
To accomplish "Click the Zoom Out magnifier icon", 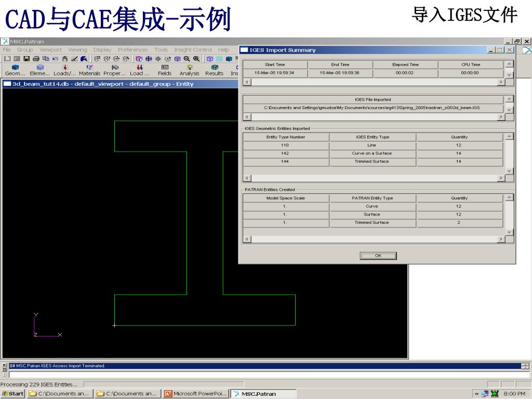I will (187, 59).
